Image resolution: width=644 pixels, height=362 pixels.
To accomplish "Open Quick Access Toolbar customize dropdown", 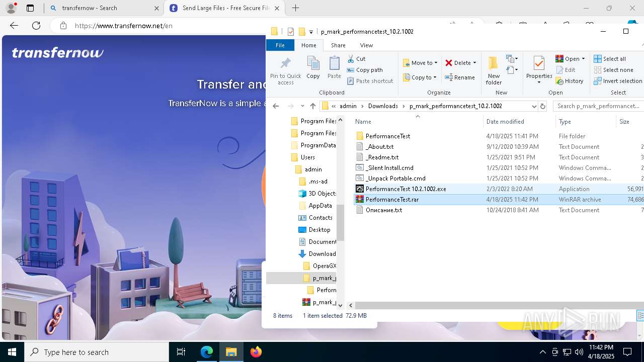I will (x=311, y=32).
